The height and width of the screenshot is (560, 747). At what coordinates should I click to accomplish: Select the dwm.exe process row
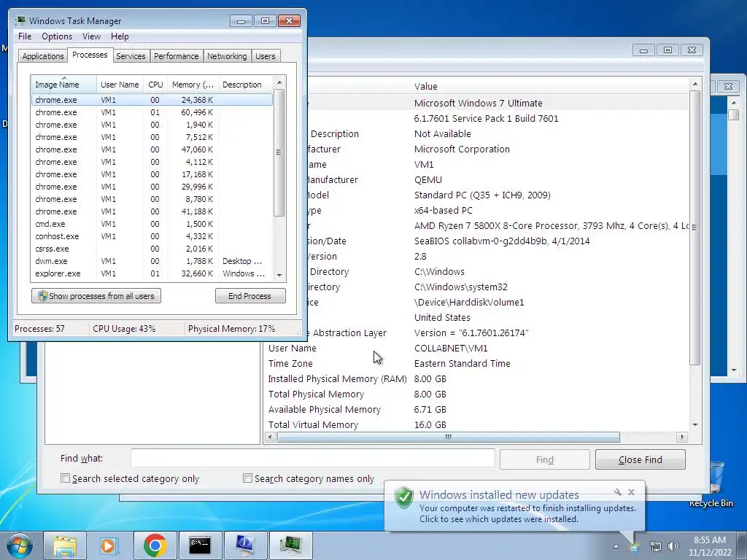tap(152, 261)
